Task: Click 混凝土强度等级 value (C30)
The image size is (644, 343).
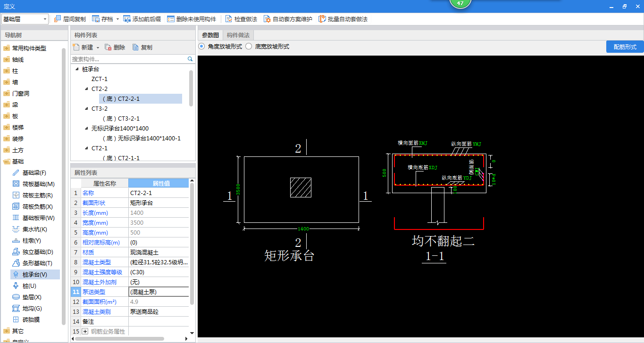Action: 159,272
